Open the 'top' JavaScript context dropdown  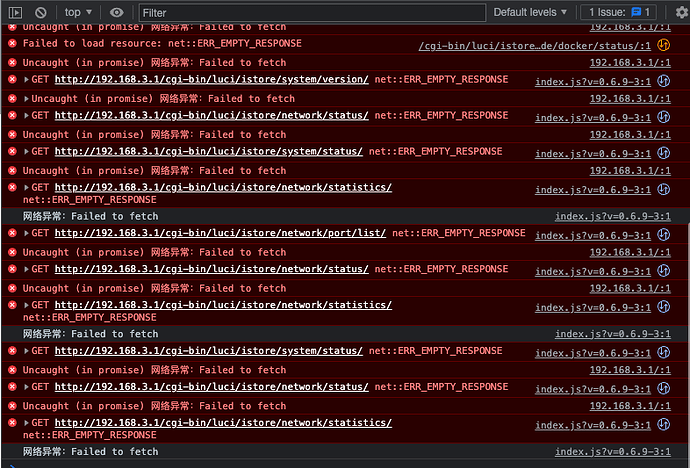(x=79, y=12)
